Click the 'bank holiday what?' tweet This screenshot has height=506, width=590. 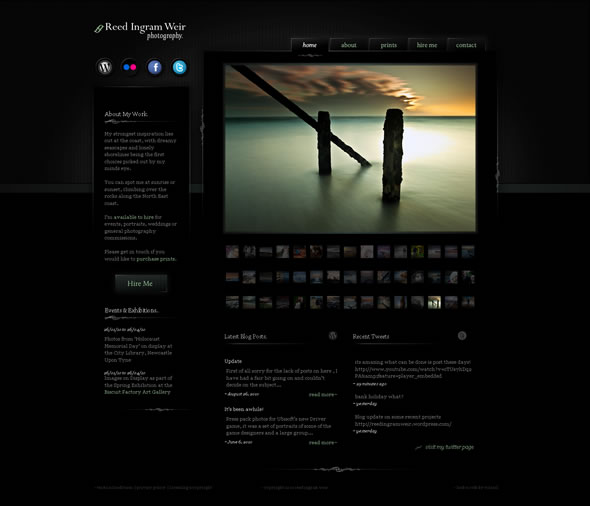(x=379, y=397)
